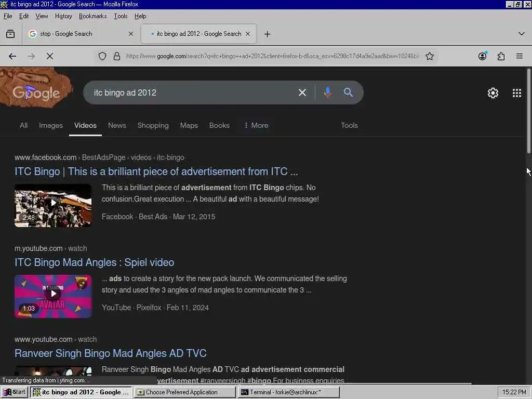The image size is (532, 399).
Task: Click the m.youtube.com watch breadcrumb
Action: (50, 249)
